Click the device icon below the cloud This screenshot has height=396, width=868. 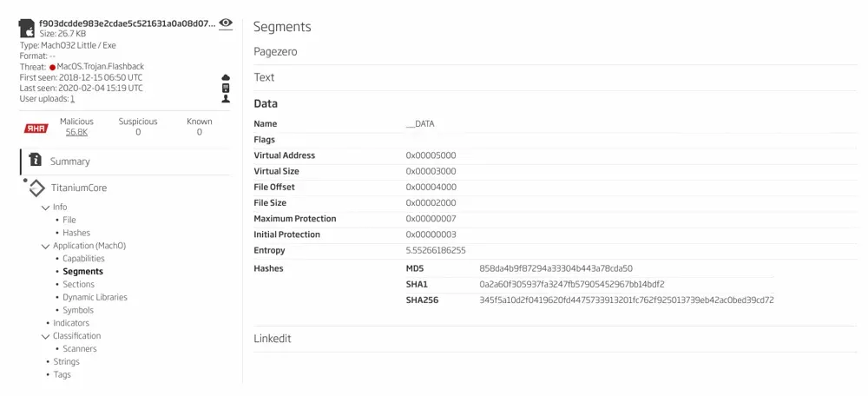pyautogui.click(x=227, y=88)
